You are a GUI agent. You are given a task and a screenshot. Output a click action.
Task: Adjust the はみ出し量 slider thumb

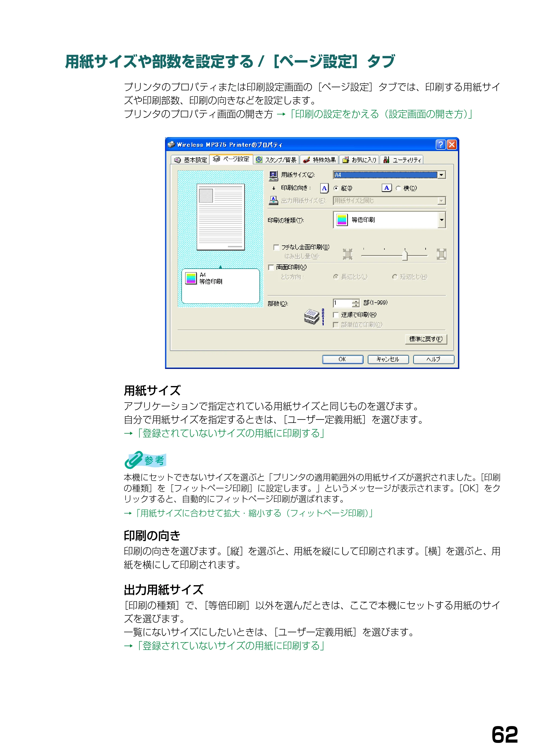click(405, 255)
